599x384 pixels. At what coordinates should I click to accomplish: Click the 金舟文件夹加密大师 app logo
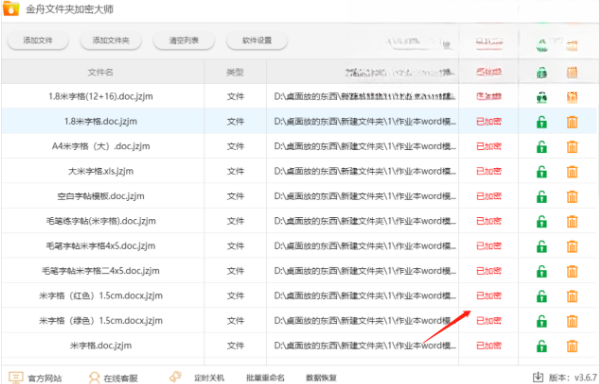pyautogui.click(x=11, y=8)
